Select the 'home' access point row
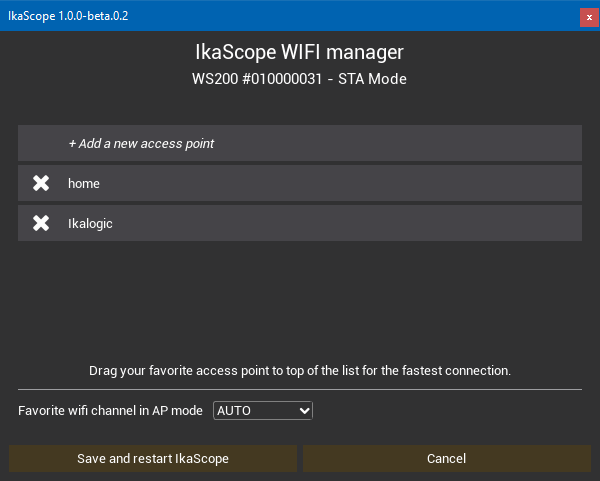The height and width of the screenshot is (481, 600). pos(300,183)
